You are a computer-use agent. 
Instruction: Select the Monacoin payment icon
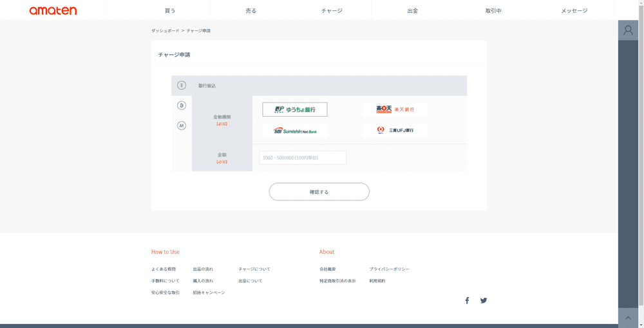[182, 125]
